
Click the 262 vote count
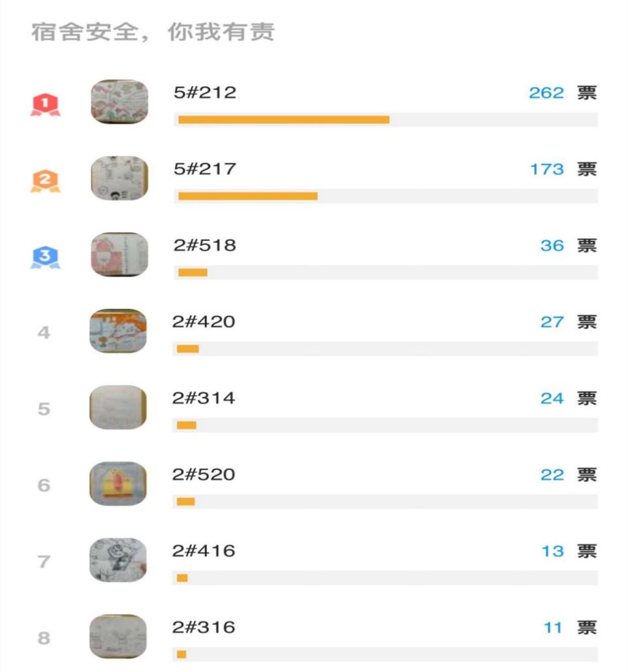tap(546, 93)
